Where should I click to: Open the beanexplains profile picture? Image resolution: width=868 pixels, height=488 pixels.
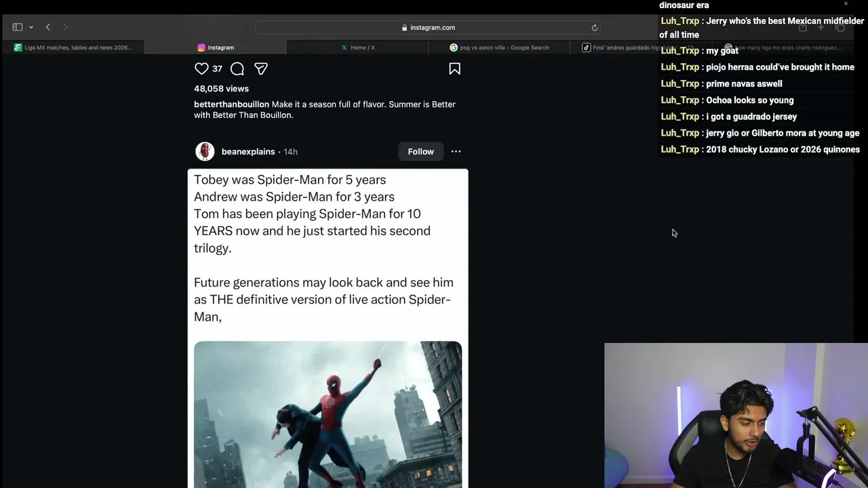tap(205, 151)
